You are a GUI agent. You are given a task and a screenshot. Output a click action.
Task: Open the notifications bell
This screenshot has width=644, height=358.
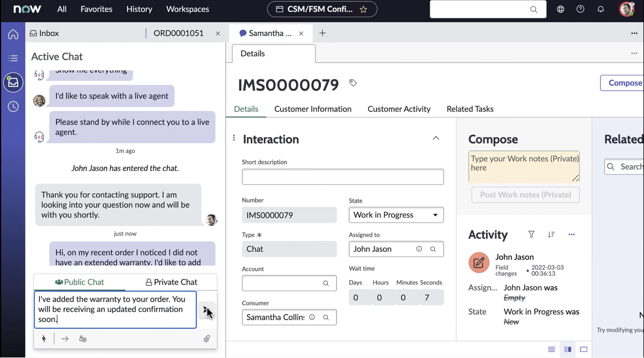[600, 9]
